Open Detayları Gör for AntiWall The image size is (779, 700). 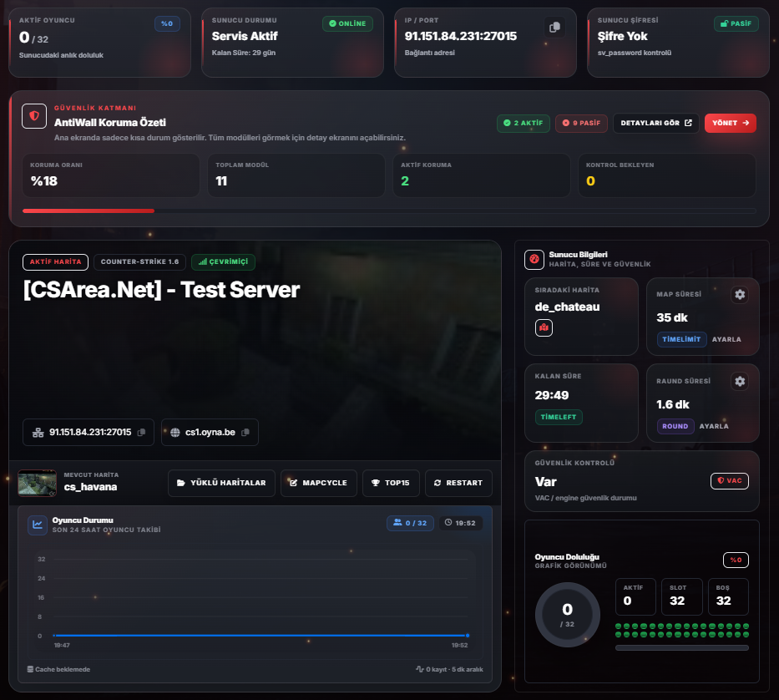coord(655,123)
